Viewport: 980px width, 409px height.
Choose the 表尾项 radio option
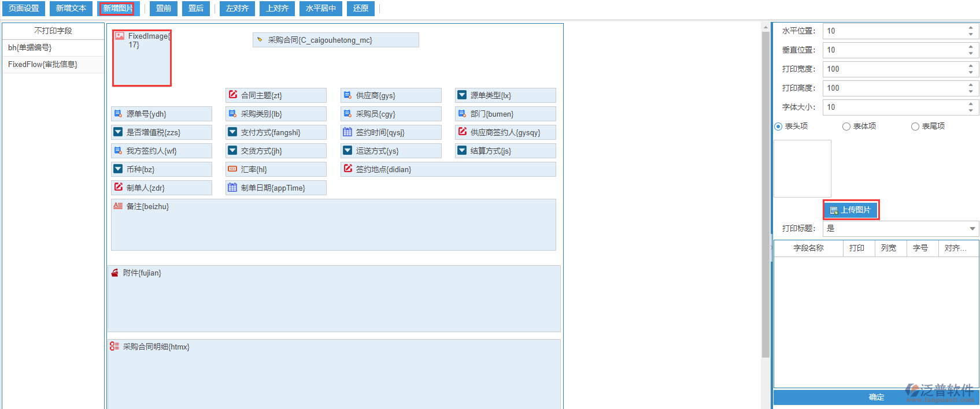point(915,127)
